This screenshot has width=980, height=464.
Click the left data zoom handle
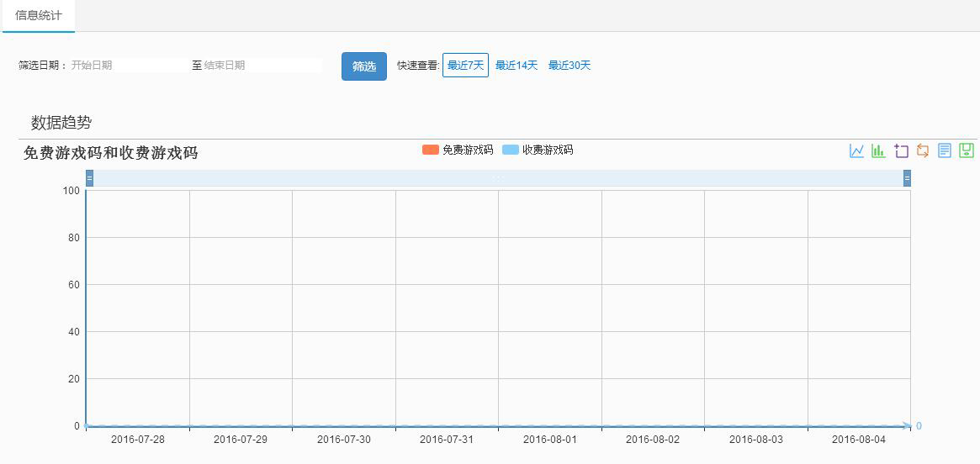pos(89,178)
